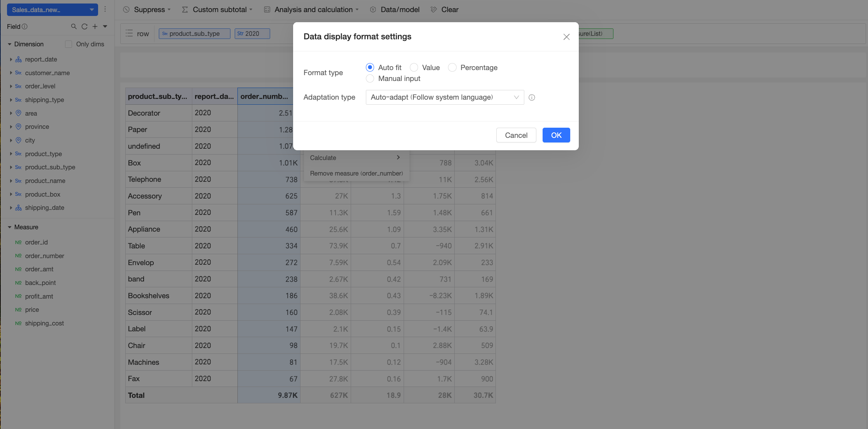Select the back_point measure field

(40, 283)
